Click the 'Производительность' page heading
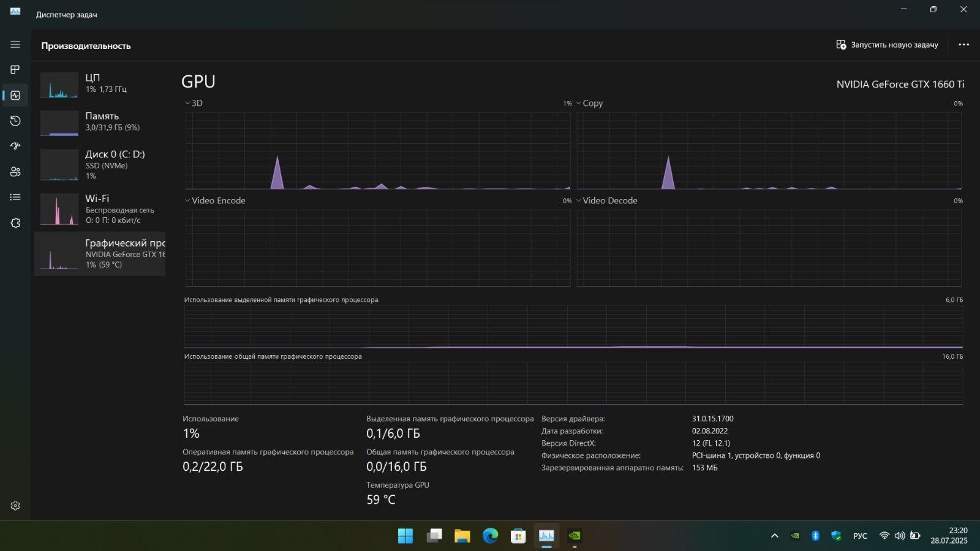 pos(86,46)
